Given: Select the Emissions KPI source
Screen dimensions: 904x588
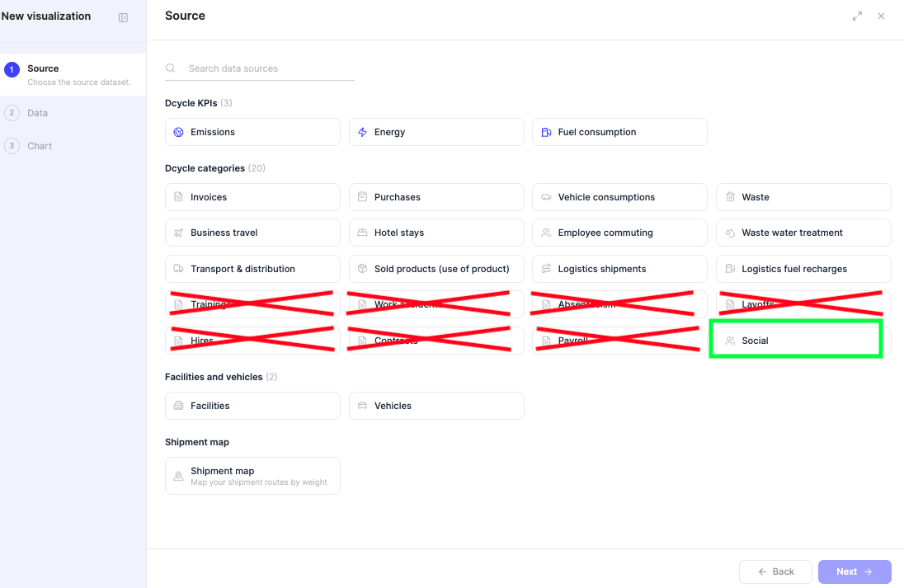Looking at the screenshot, I should tap(252, 132).
